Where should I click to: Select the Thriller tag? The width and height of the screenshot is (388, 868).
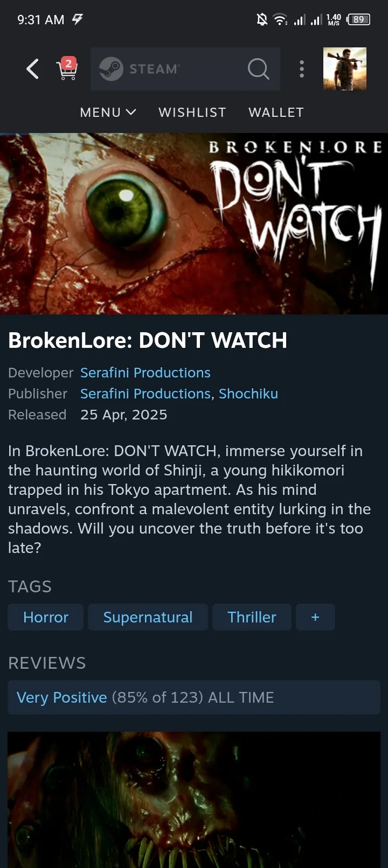(252, 617)
